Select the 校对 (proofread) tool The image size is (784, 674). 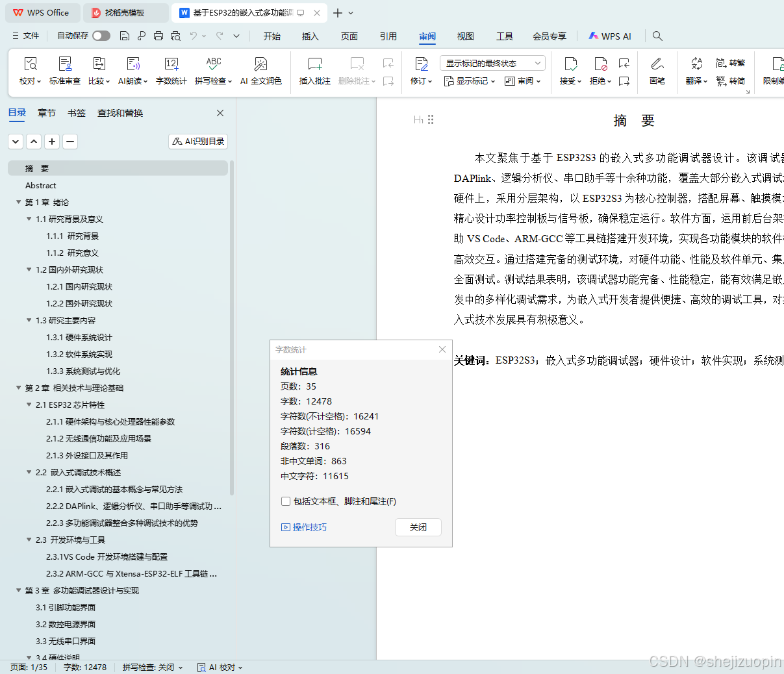pyautogui.click(x=31, y=69)
